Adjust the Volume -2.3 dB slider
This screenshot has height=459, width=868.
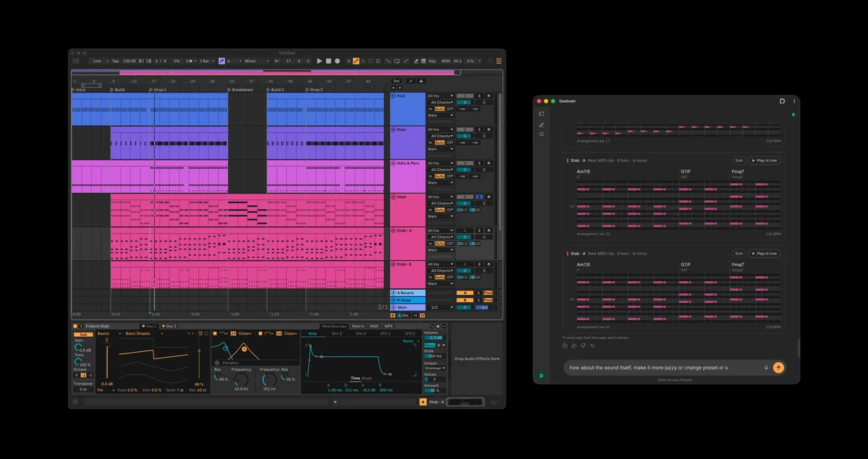coord(435,338)
